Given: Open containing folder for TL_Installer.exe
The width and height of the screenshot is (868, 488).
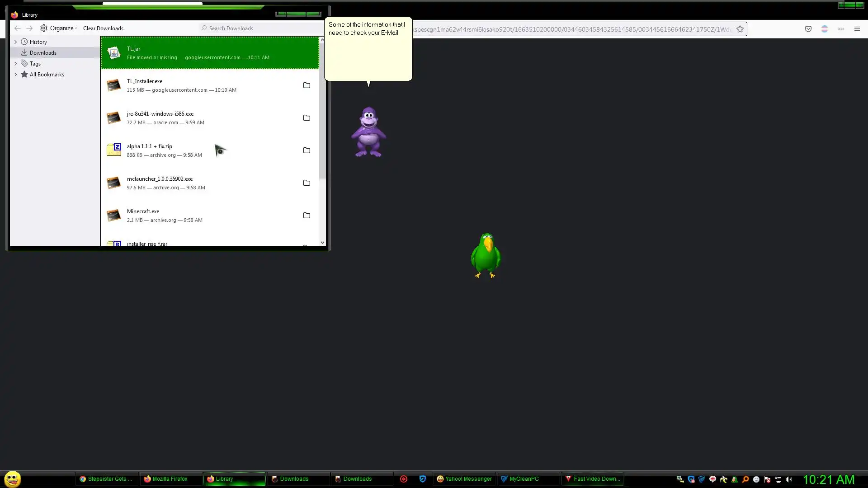Looking at the screenshot, I should point(307,85).
